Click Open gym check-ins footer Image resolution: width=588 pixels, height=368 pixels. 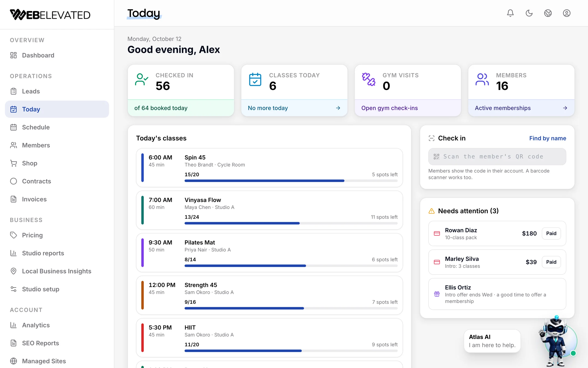tap(408, 108)
